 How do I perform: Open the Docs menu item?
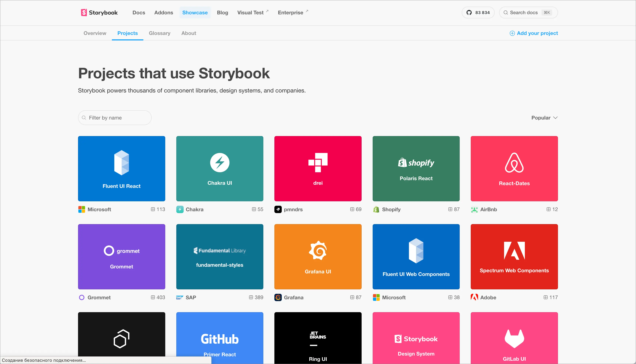pyautogui.click(x=139, y=13)
